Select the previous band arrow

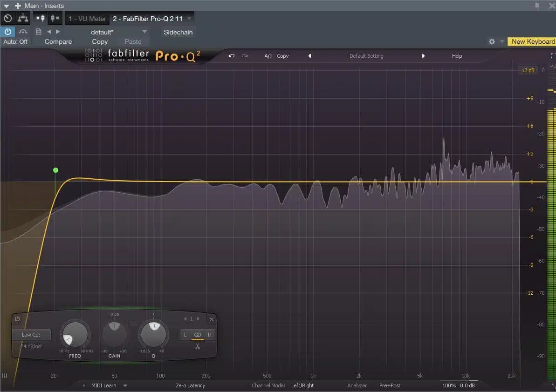[185, 319]
